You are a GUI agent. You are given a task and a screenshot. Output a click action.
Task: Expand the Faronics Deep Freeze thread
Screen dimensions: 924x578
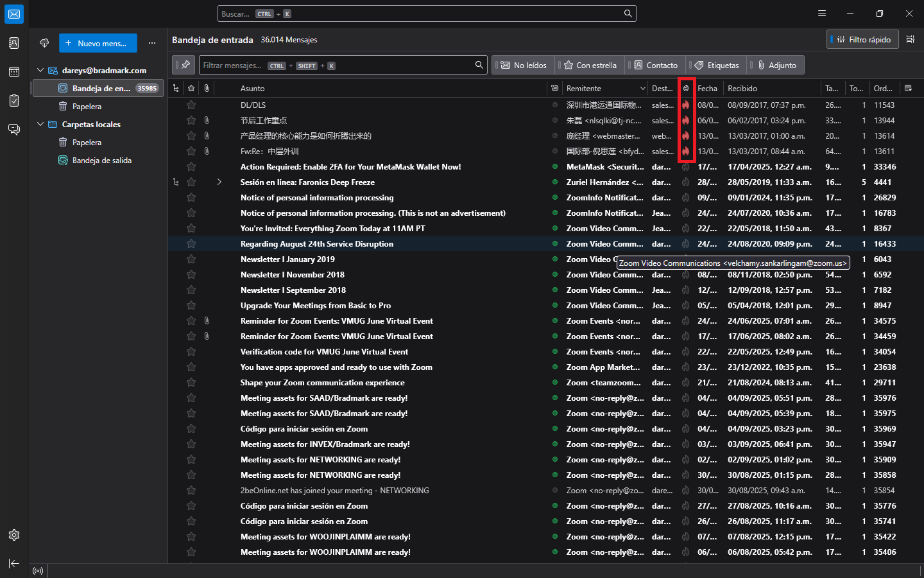219,182
